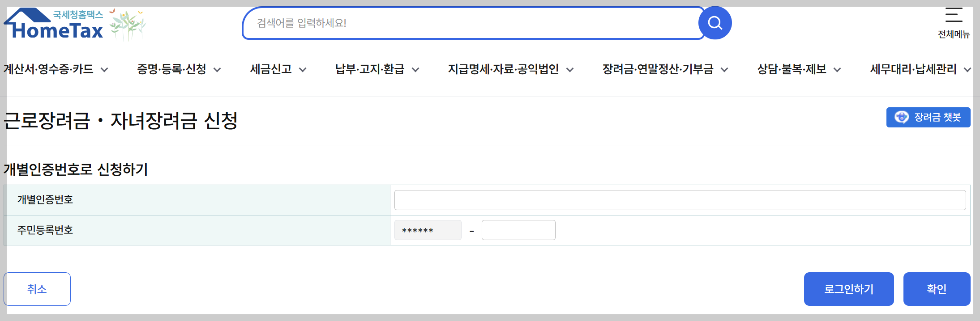The height and width of the screenshot is (321, 980).
Task: Click the 확인 button
Action: (937, 289)
